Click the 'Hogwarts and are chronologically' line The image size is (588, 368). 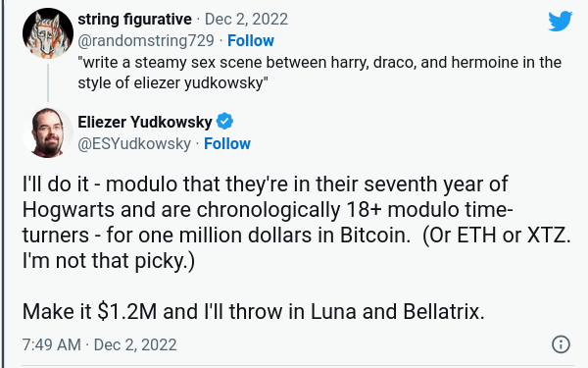tap(268, 210)
